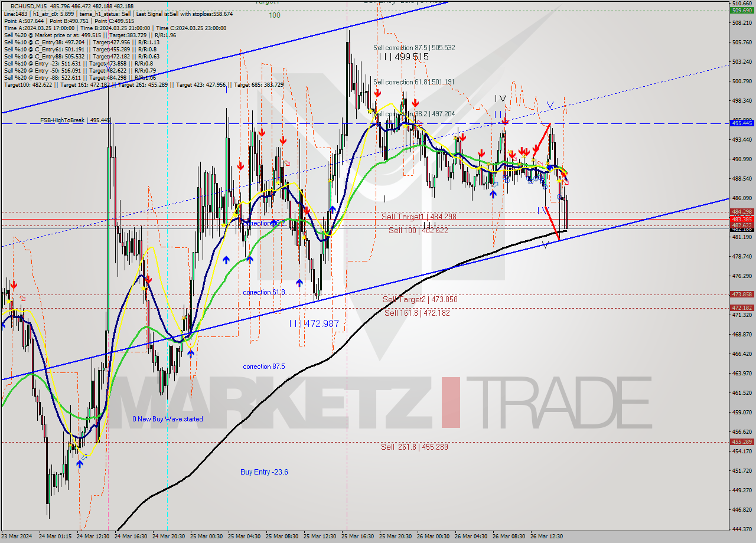Select the 466.420 price axis value

tap(742, 354)
